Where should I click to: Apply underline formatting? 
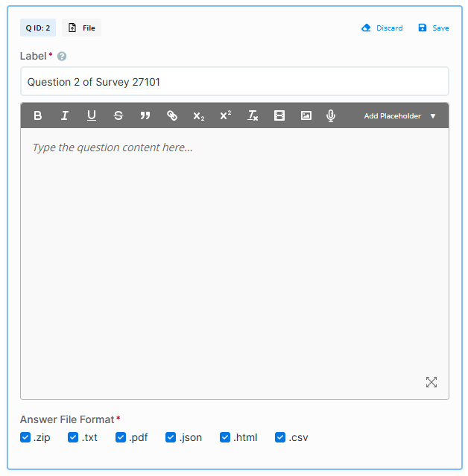(92, 115)
